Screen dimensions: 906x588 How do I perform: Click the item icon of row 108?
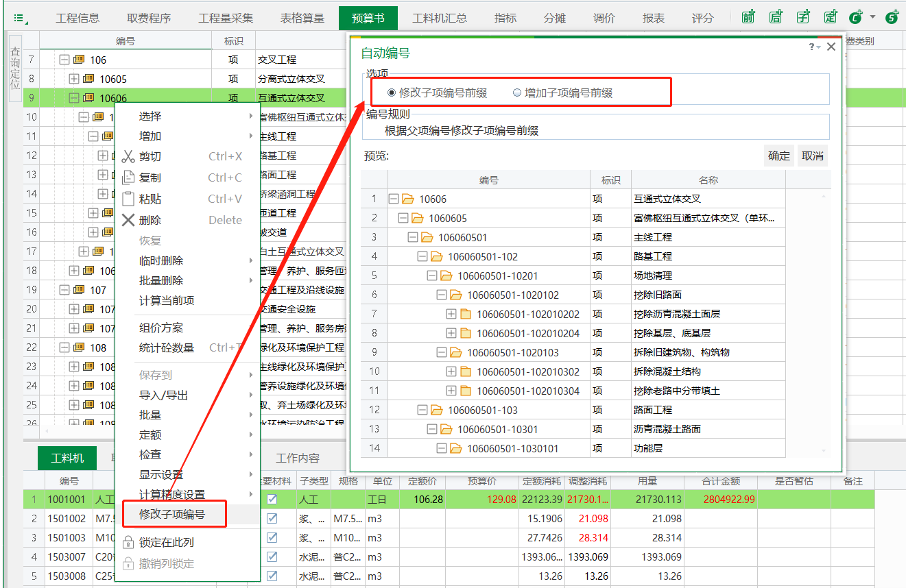pos(79,347)
